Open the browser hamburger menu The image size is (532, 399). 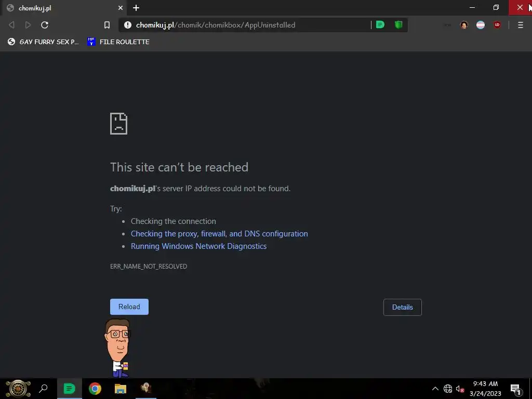[x=521, y=25]
